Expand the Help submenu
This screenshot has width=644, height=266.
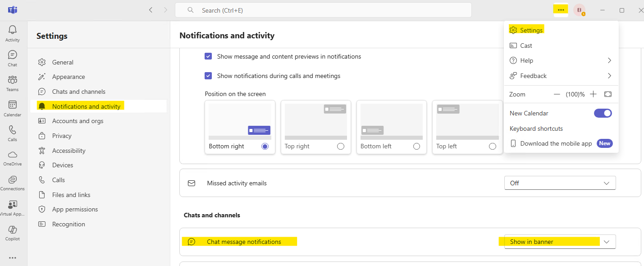pyautogui.click(x=609, y=60)
